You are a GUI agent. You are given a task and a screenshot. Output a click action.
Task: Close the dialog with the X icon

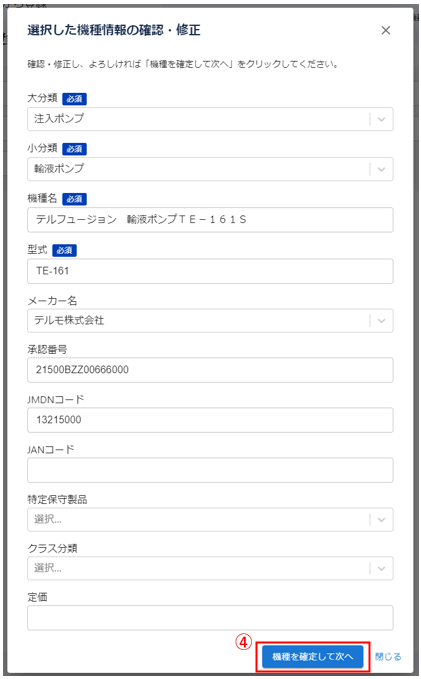[385, 30]
